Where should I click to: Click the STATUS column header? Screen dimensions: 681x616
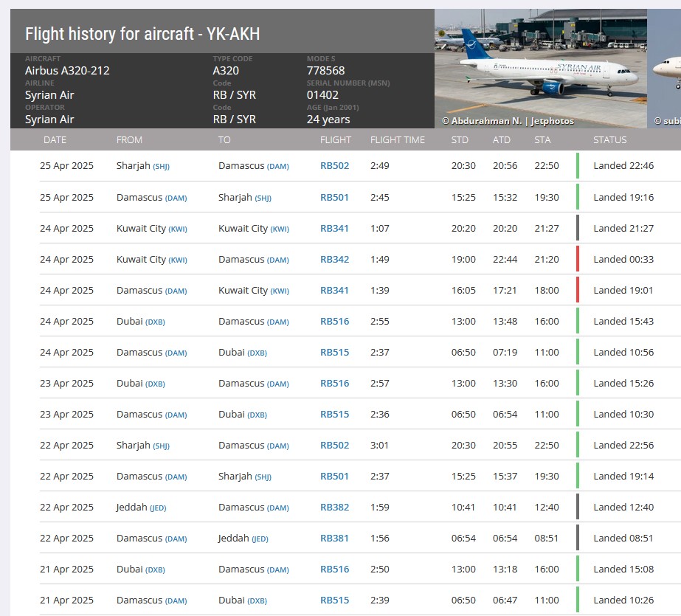tap(609, 140)
